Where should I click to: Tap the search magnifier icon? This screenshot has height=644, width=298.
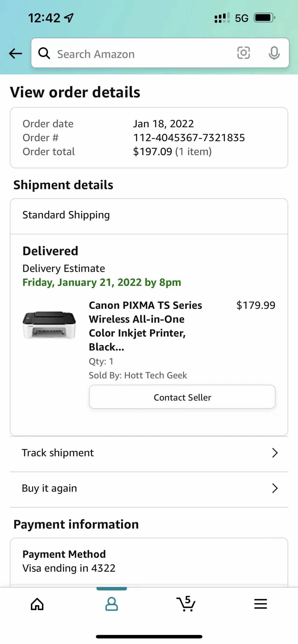click(x=44, y=53)
